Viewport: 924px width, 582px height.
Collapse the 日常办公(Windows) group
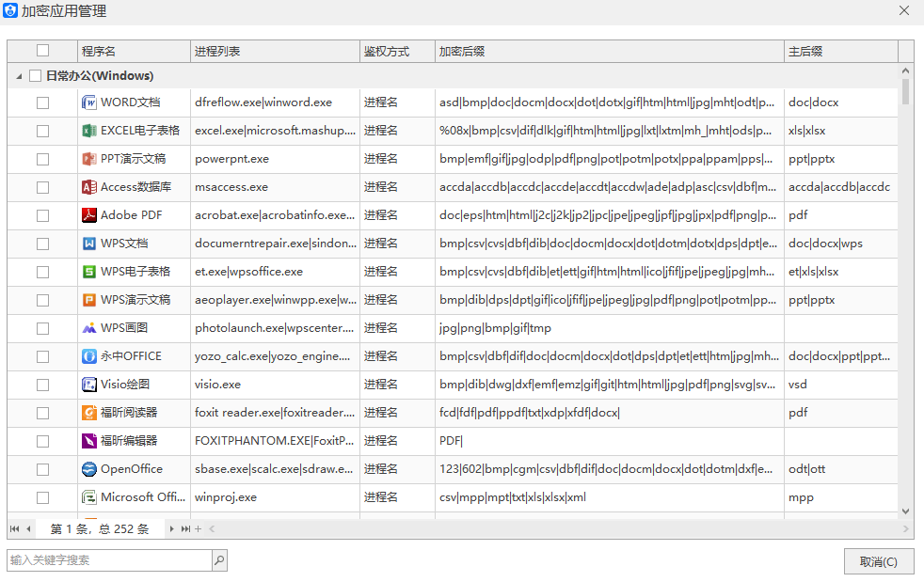point(18,75)
